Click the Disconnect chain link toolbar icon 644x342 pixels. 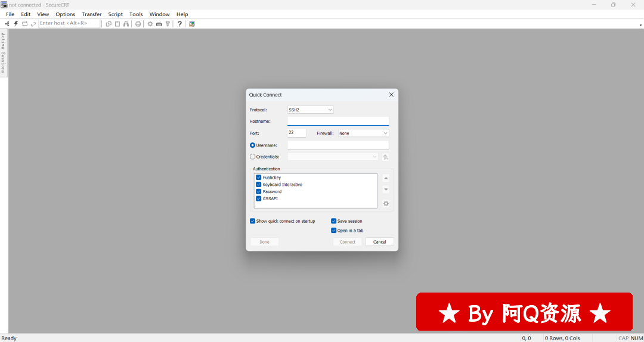(33, 24)
